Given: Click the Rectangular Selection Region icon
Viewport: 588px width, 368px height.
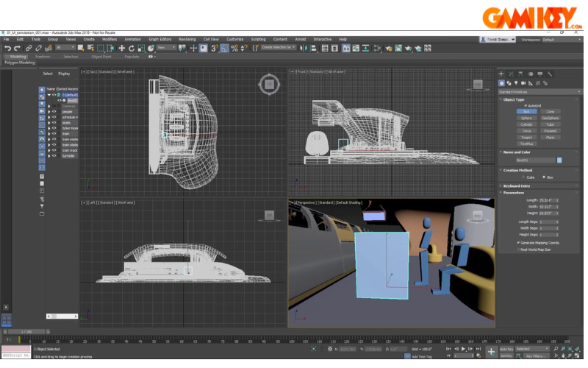Looking at the screenshot, I should pos(101,48).
